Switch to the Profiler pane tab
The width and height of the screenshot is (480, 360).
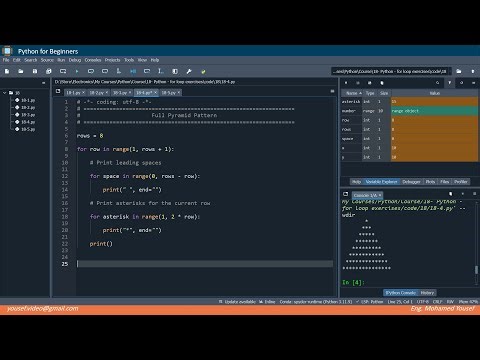tap(461, 182)
